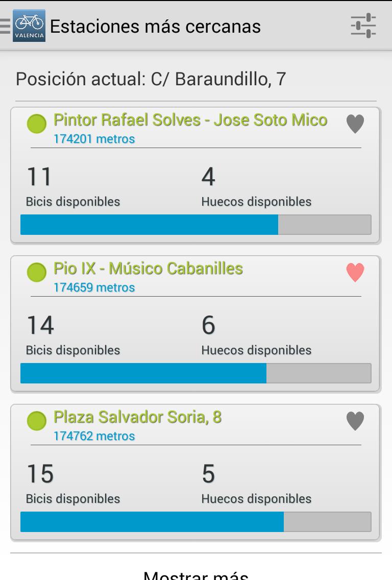Open Pio IX - Músico Cabanilles station

pyautogui.click(x=148, y=269)
